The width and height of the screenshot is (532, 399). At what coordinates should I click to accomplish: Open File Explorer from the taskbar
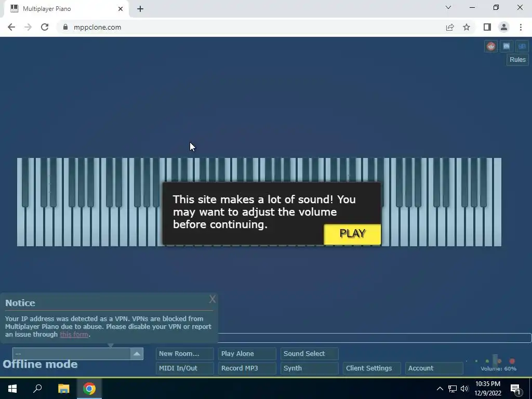point(63,389)
